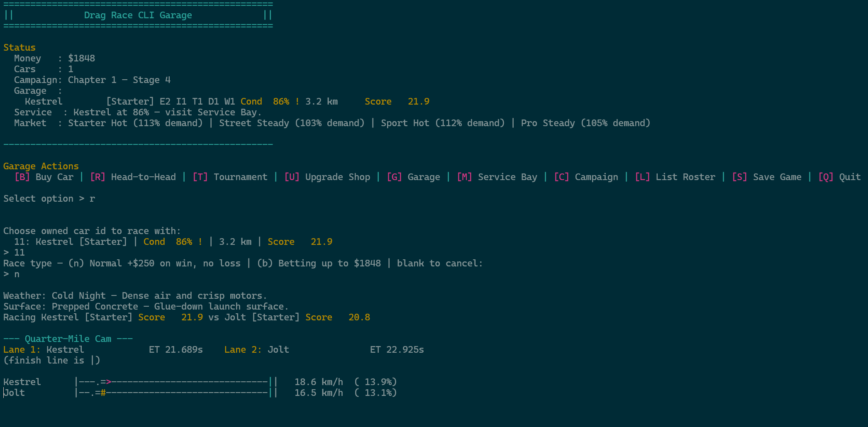Click the [Q] Quit option
The width and height of the screenshot is (868, 427).
[x=839, y=177]
